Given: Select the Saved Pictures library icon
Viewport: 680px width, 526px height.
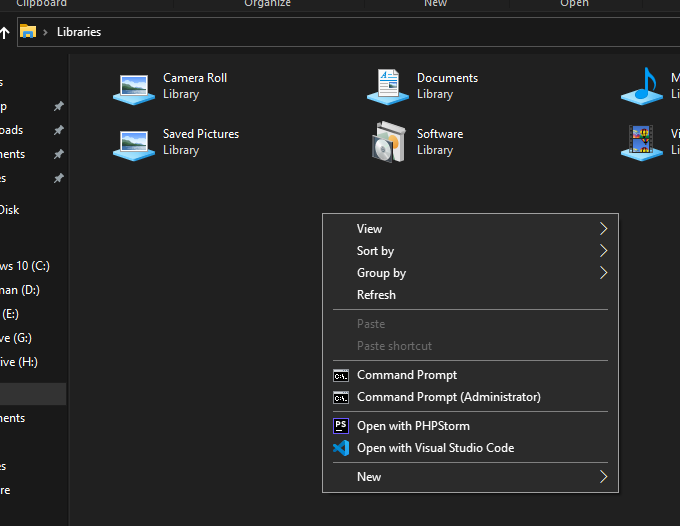Looking at the screenshot, I should point(134,144).
